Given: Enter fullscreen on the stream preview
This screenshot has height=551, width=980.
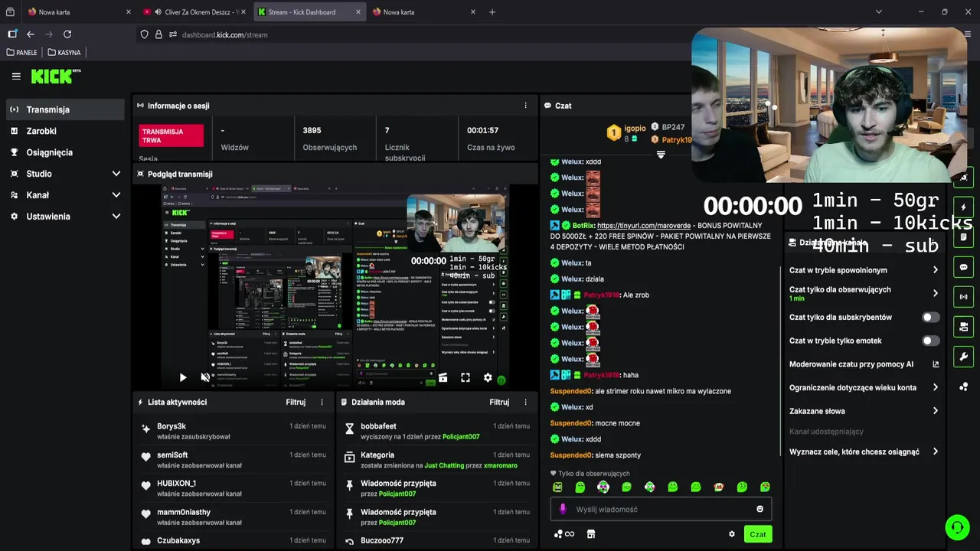Looking at the screenshot, I should click(465, 377).
